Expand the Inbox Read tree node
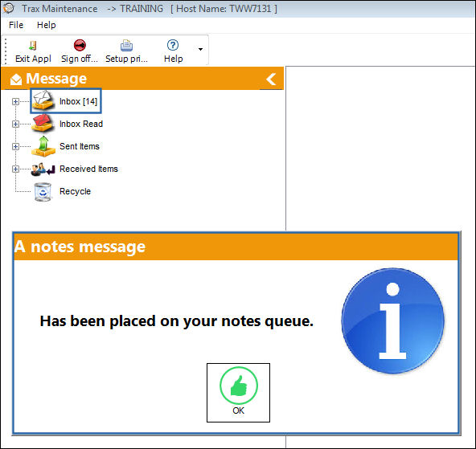Screen dimensions: 476x449 tap(15, 124)
